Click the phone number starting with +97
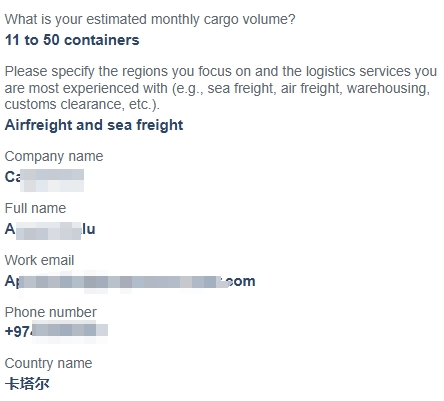Image resolution: width=444 pixels, height=401 pixels. pyautogui.click(x=56, y=331)
